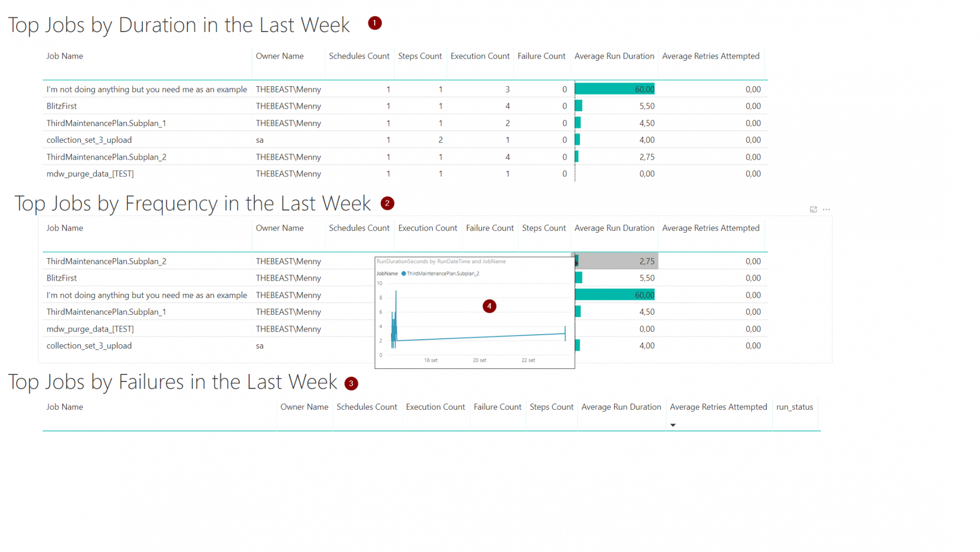Click the Steps Count header in the duration table
This screenshot has width=980, height=552.
(x=420, y=56)
